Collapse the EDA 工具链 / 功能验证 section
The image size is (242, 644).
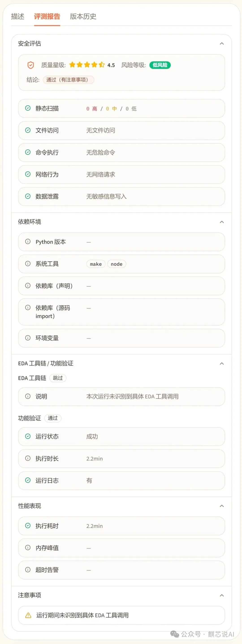[222, 364]
